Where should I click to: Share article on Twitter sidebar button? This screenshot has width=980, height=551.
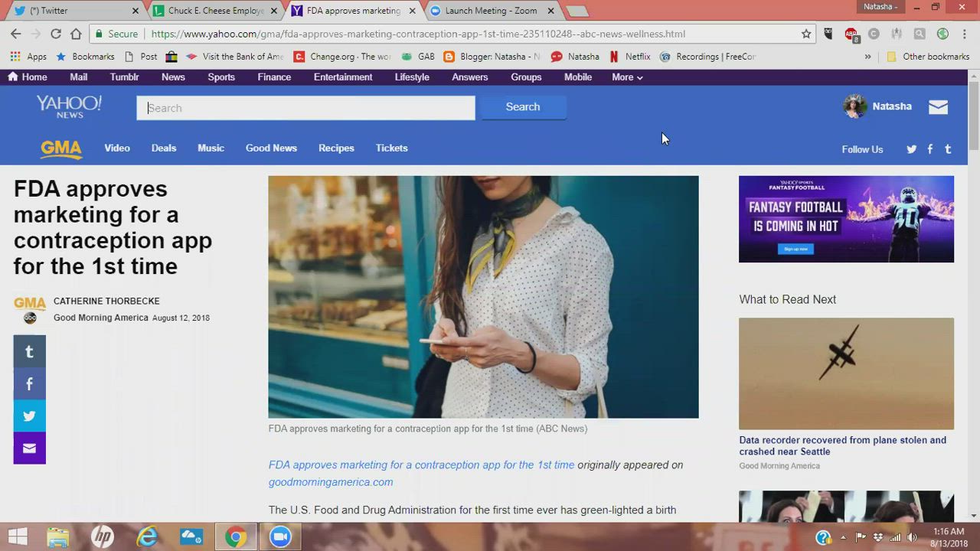pos(29,416)
